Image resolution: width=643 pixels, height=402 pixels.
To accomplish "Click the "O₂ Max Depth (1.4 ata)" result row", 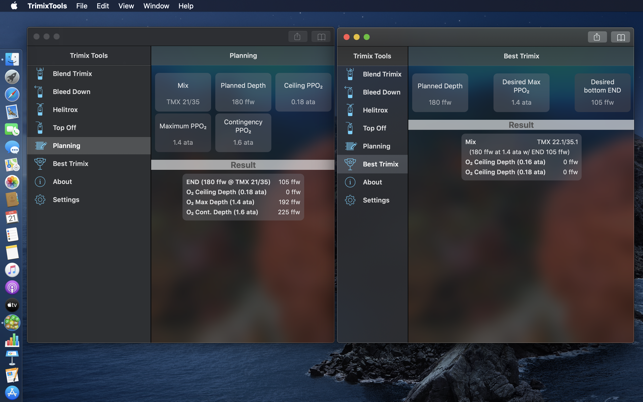I will pyautogui.click(x=243, y=202).
